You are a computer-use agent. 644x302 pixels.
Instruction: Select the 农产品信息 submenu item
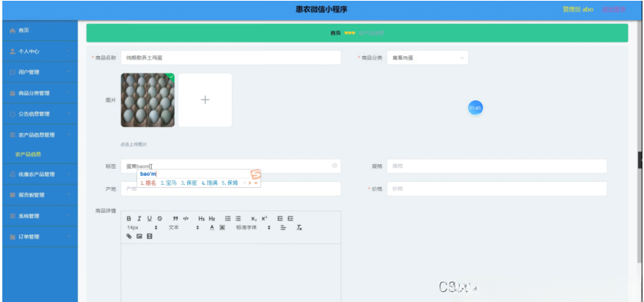click(x=28, y=155)
